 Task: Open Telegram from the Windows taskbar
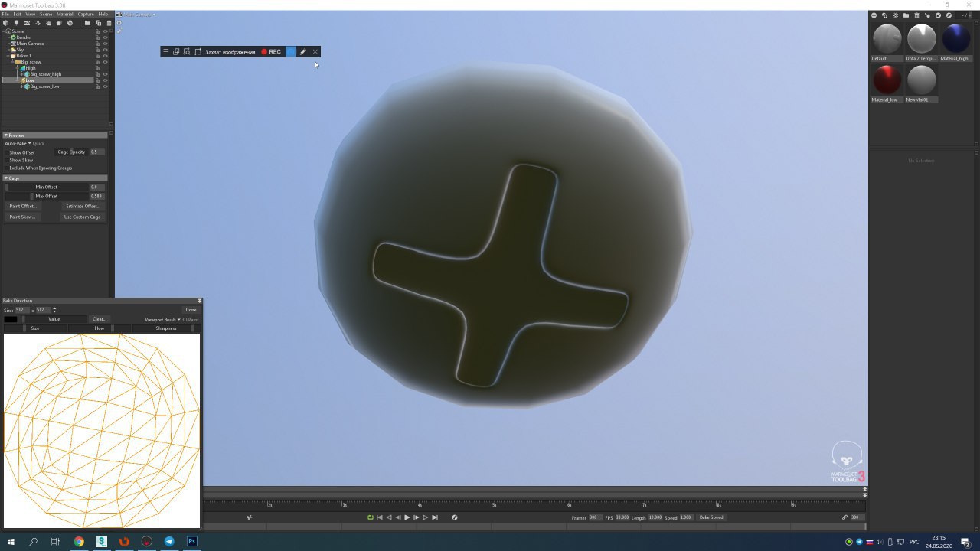coord(169,541)
